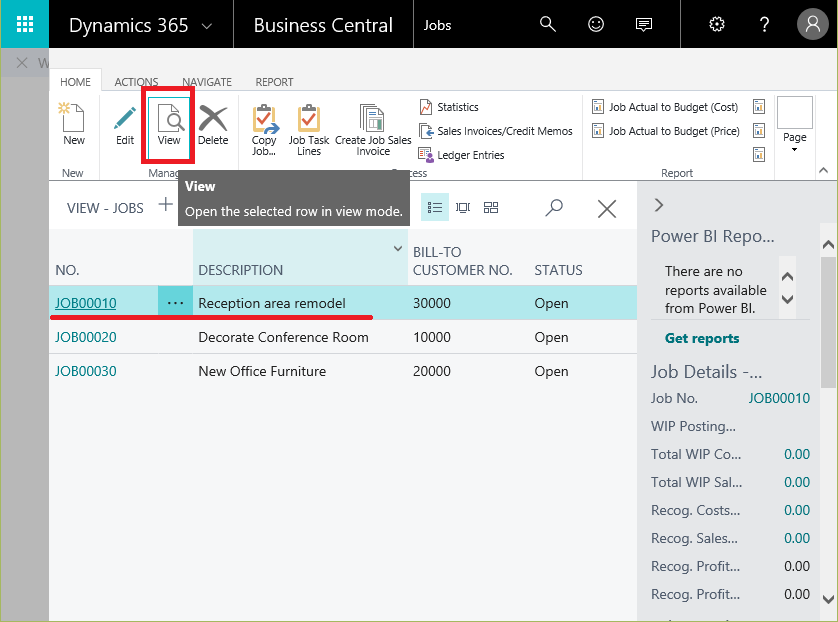This screenshot has height=622, width=838.
Task: Select the HOME ribbon tab
Action: (x=75, y=82)
